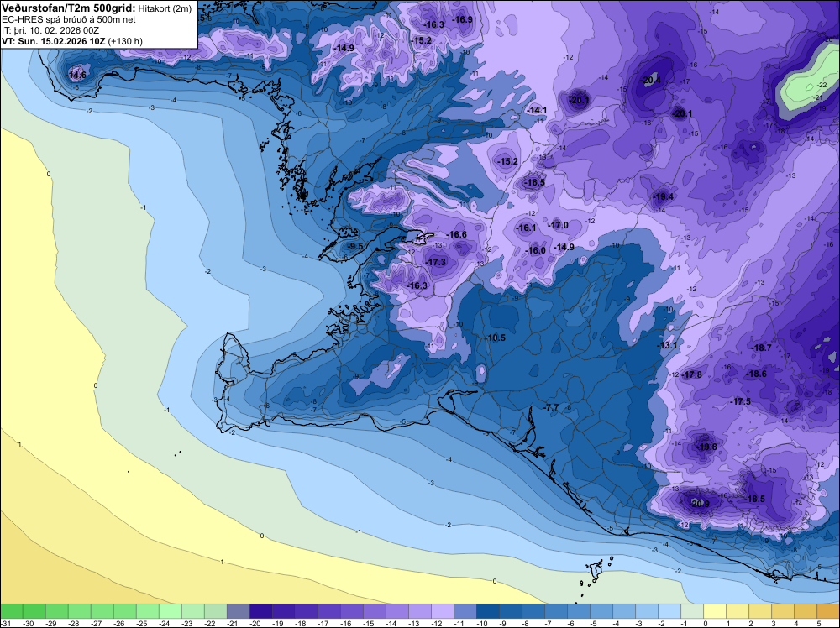Pick the light yellow legend swatch above 0
This screenshot has width=840, height=628.
[713, 611]
